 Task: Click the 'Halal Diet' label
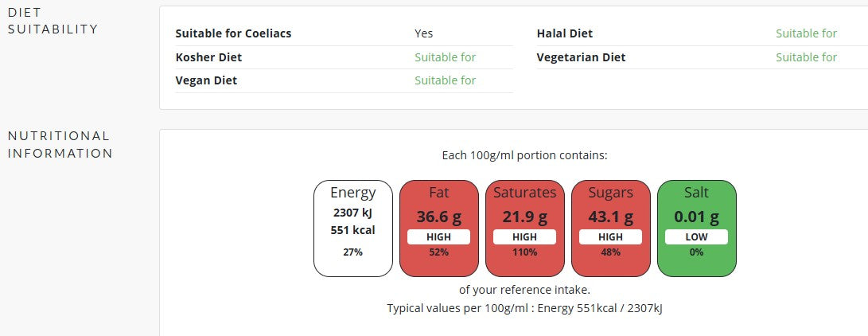pyautogui.click(x=565, y=33)
